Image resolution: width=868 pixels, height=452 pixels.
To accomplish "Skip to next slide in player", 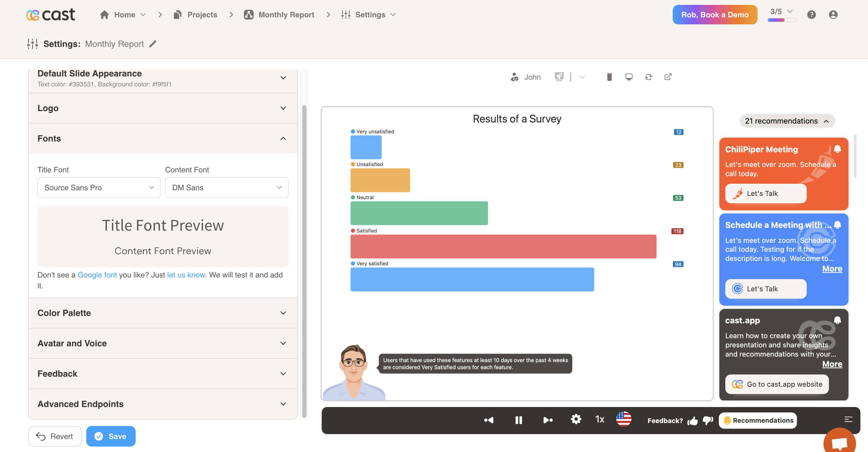I will (548, 420).
